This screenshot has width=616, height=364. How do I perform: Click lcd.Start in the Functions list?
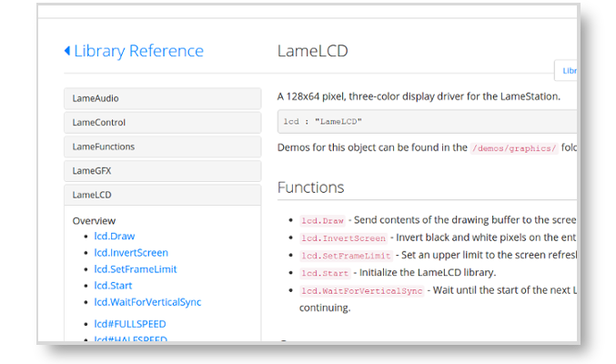click(325, 273)
